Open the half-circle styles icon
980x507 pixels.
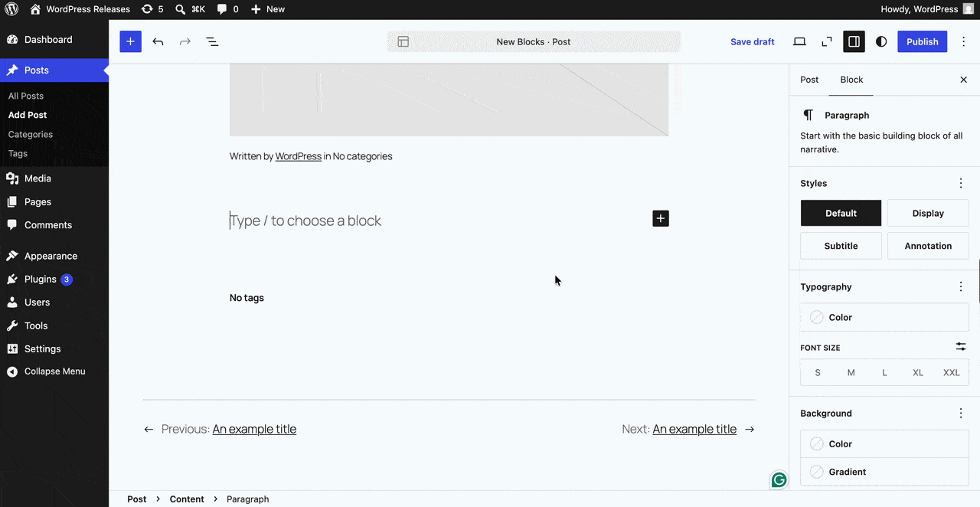point(881,41)
